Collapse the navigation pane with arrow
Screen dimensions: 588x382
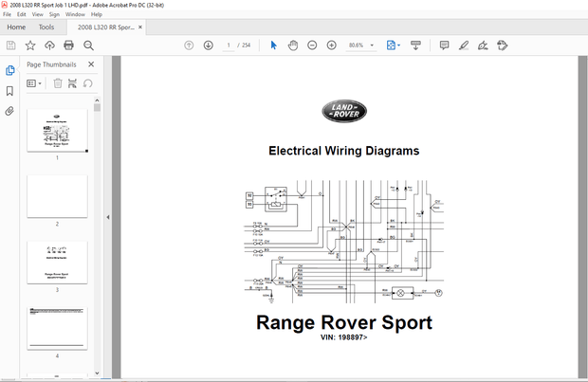pyautogui.click(x=108, y=217)
